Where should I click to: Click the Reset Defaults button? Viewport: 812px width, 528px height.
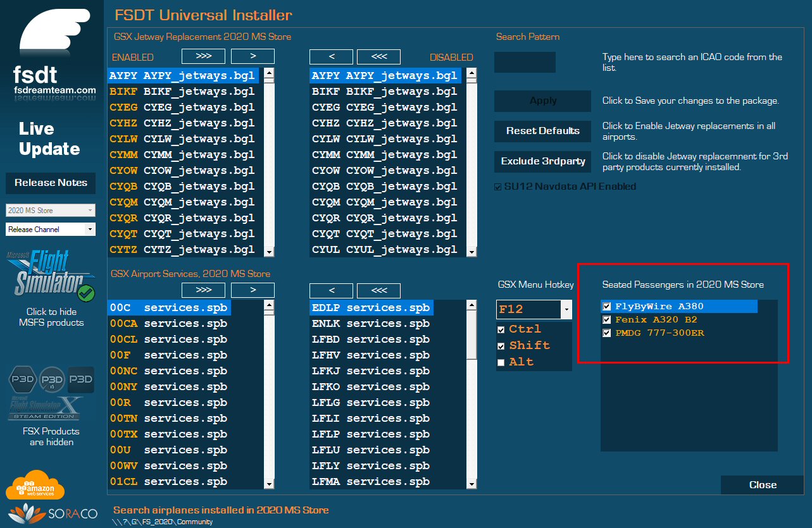point(542,131)
